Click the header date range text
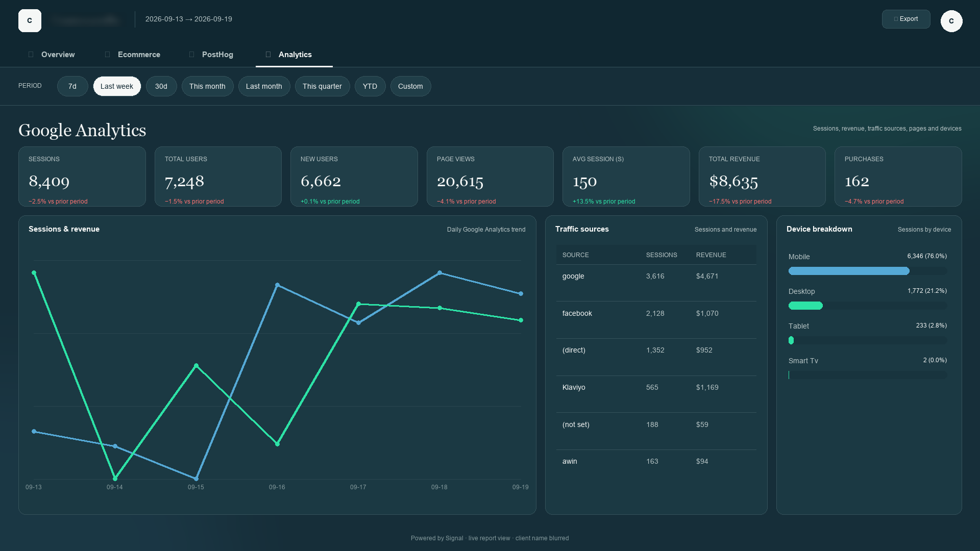This screenshot has width=980, height=551. coord(189,19)
